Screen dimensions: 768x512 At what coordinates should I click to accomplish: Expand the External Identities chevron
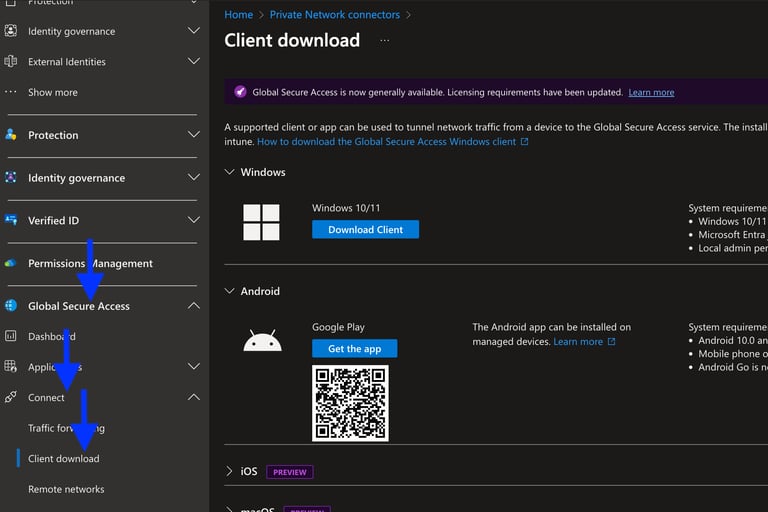pyautogui.click(x=193, y=61)
